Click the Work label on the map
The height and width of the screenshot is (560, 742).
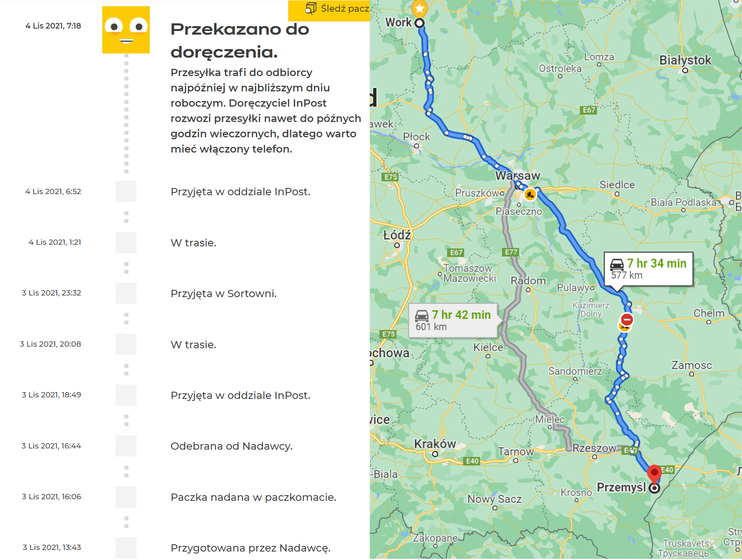[398, 22]
